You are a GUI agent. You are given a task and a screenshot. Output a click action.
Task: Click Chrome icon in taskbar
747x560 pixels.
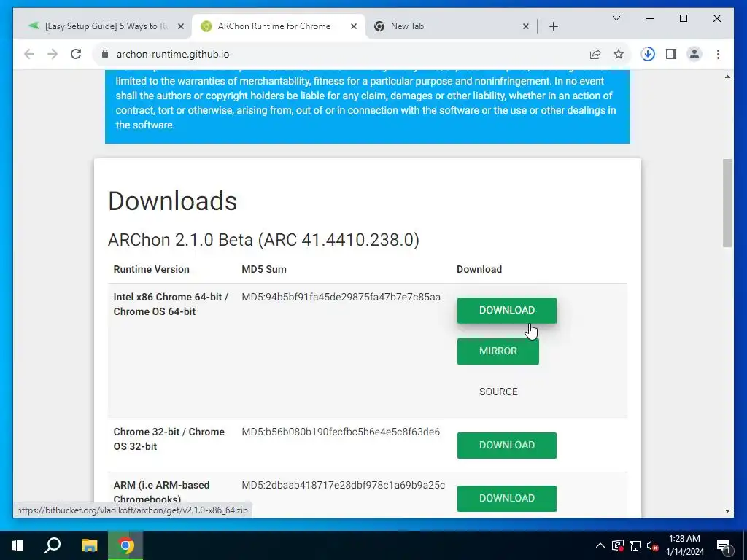click(125, 545)
